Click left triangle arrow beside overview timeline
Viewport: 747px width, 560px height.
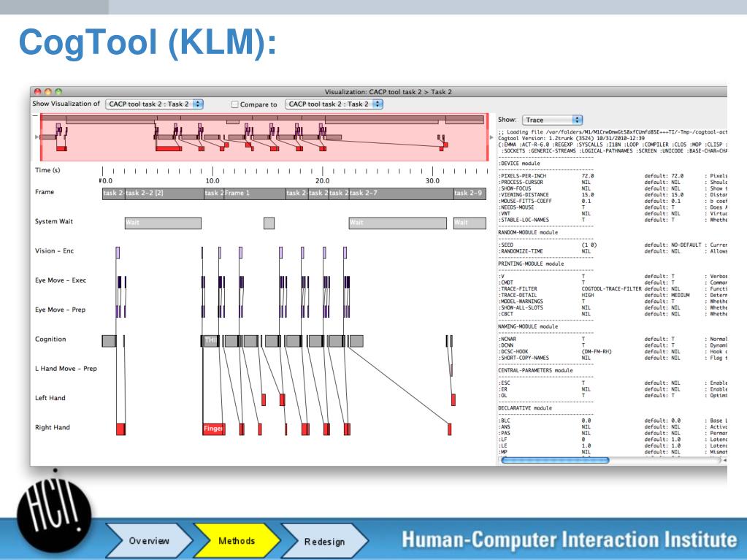[37, 137]
